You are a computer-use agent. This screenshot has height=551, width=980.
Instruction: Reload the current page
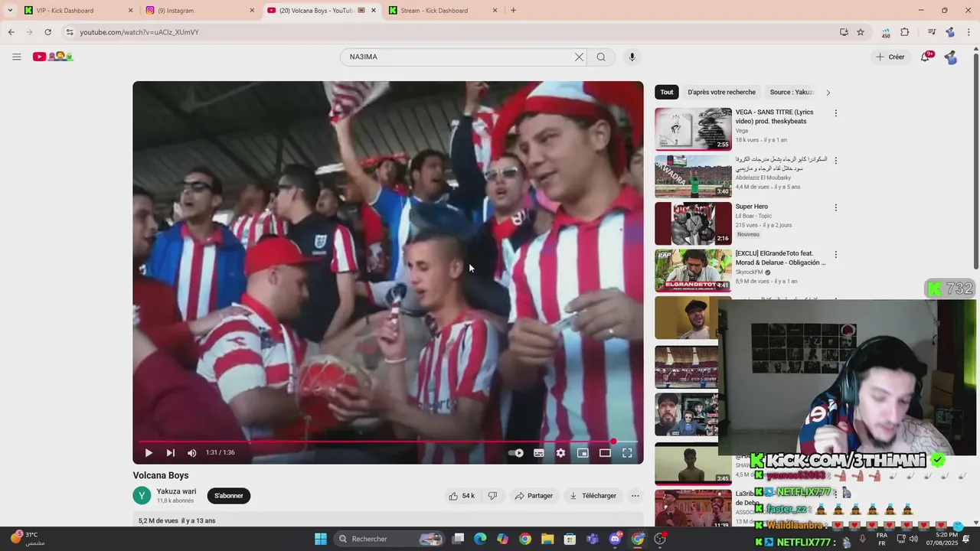pos(47,32)
